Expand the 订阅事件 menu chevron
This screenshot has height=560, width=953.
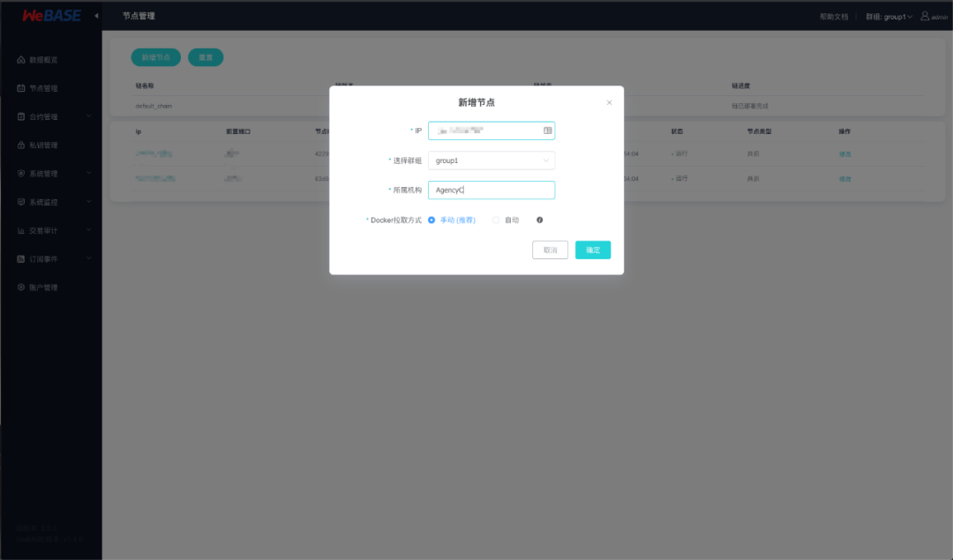[x=89, y=258]
